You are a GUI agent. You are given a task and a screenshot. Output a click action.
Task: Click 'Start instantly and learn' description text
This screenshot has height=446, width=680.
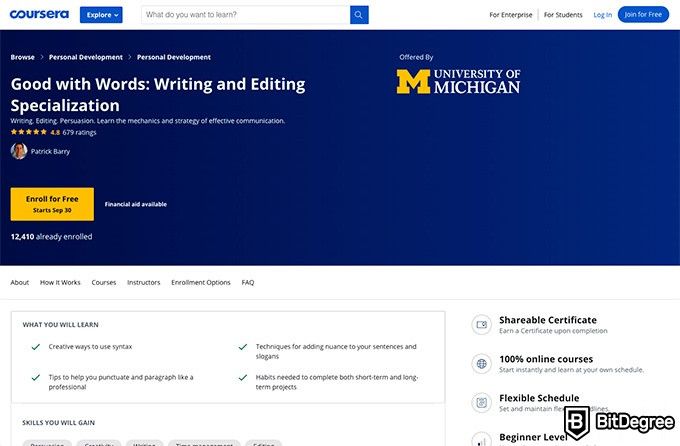point(571,370)
